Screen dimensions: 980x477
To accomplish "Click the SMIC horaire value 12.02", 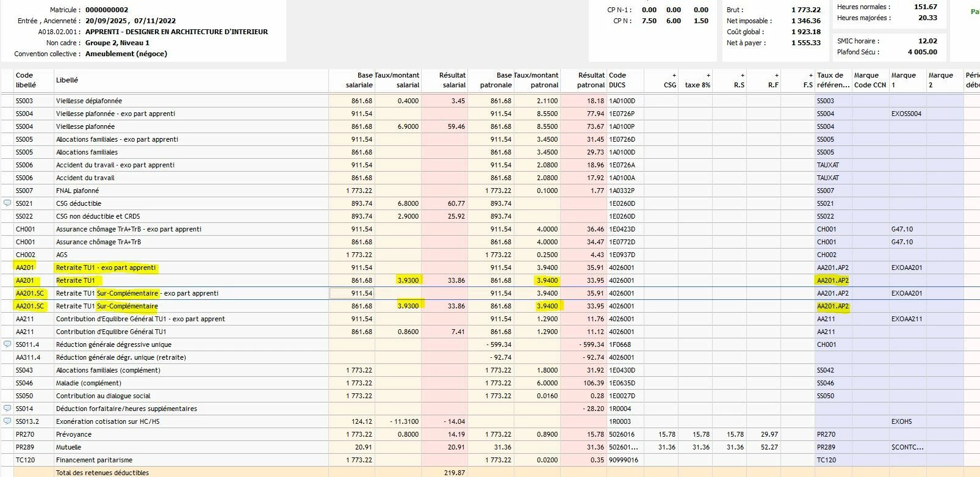I will [x=928, y=41].
